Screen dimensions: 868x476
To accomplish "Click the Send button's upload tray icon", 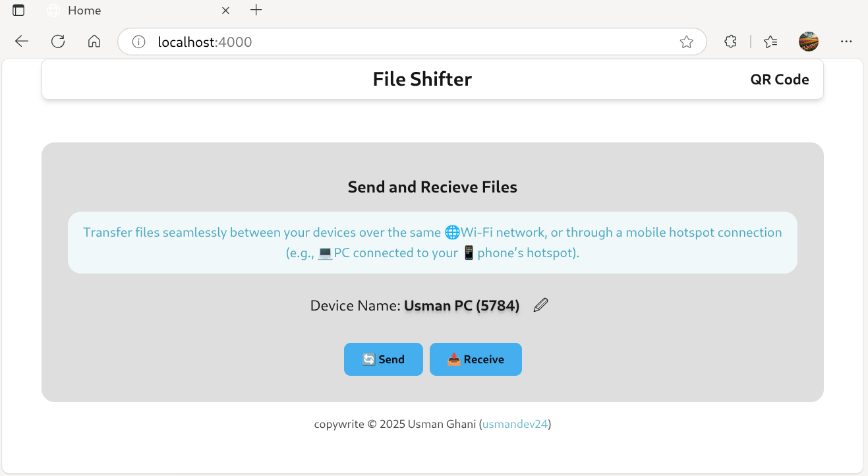I will point(370,359).
